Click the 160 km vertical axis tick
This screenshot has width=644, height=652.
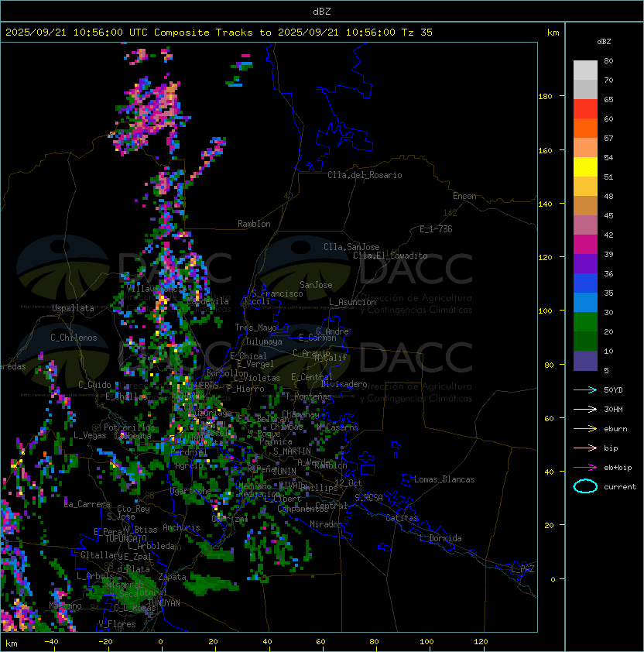[545, 150]
